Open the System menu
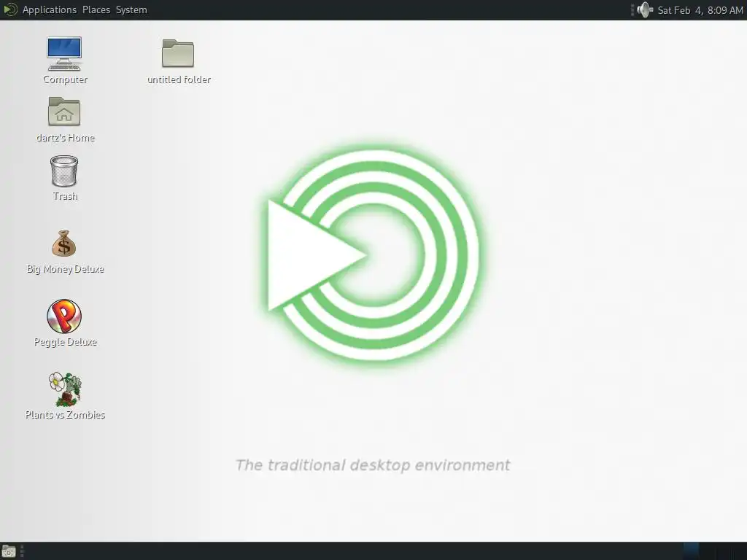Image resolution: width=747 pixels, height=560 pixels. point(131,9)
